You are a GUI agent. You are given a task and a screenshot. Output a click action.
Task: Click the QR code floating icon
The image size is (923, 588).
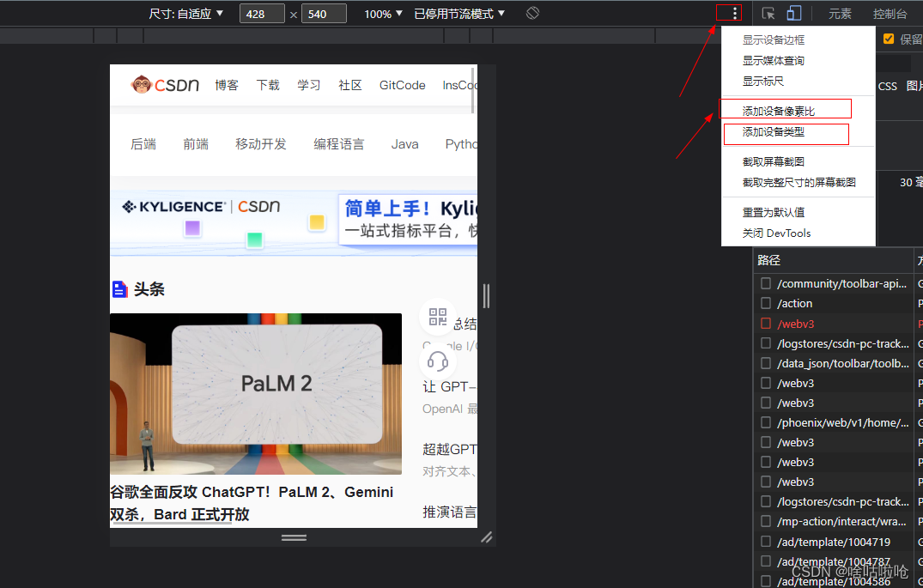[437, 317]
